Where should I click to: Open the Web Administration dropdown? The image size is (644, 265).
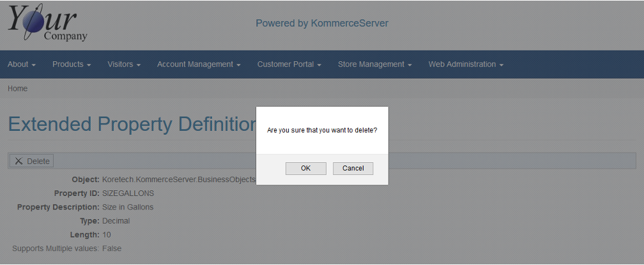[466, 64]
